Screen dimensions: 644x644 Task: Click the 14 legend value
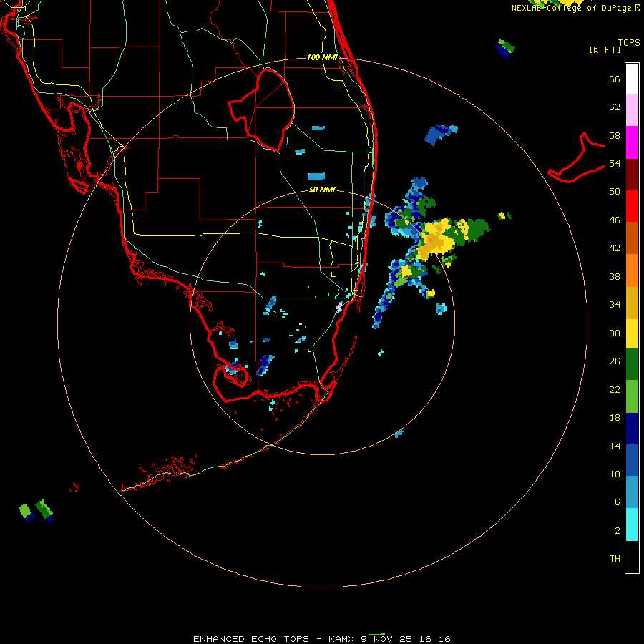click(615, 446)
